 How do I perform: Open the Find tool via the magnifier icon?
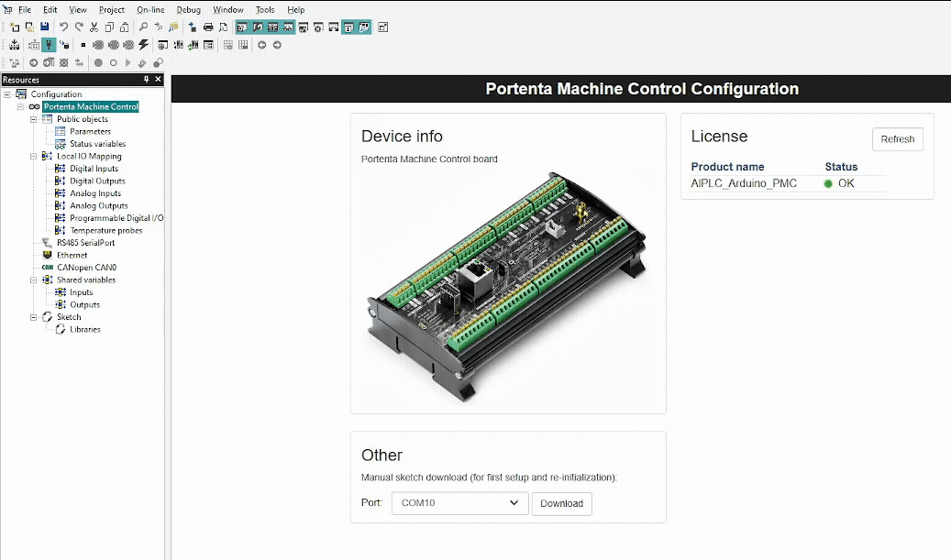[x=143, y=27]
